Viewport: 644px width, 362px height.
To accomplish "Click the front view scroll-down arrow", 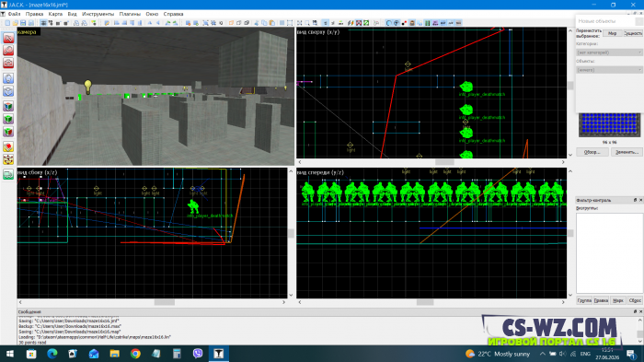I will pos(570,296).
